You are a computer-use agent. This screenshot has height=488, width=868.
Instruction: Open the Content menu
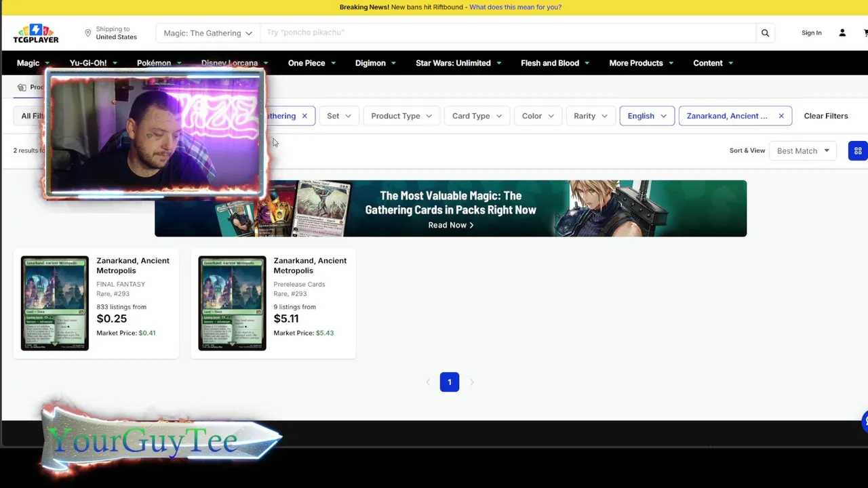713,63
